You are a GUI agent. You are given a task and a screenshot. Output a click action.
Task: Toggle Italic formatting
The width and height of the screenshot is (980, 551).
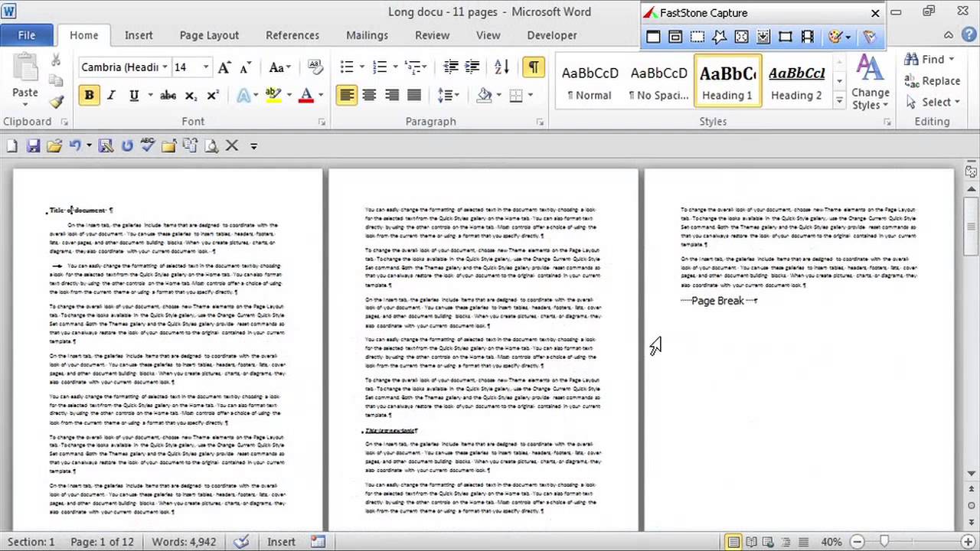tap(111, 96)
